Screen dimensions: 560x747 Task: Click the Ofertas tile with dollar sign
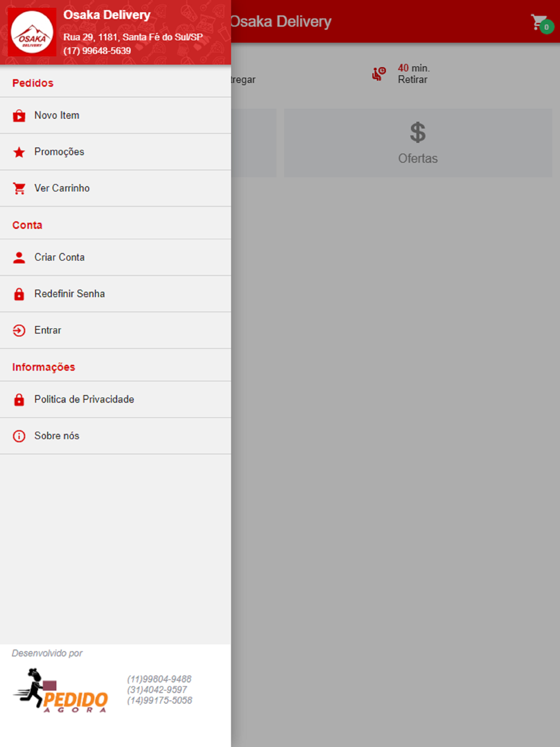coord(418,143)
